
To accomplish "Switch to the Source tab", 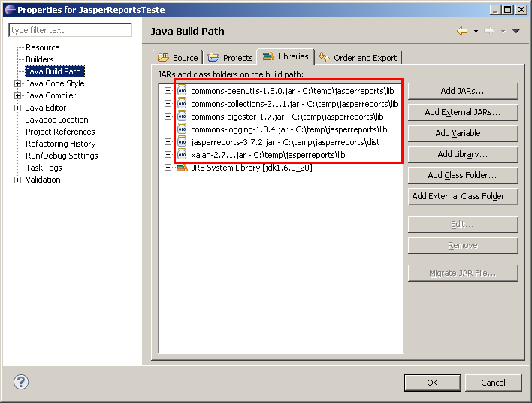I will coord(178,57).
